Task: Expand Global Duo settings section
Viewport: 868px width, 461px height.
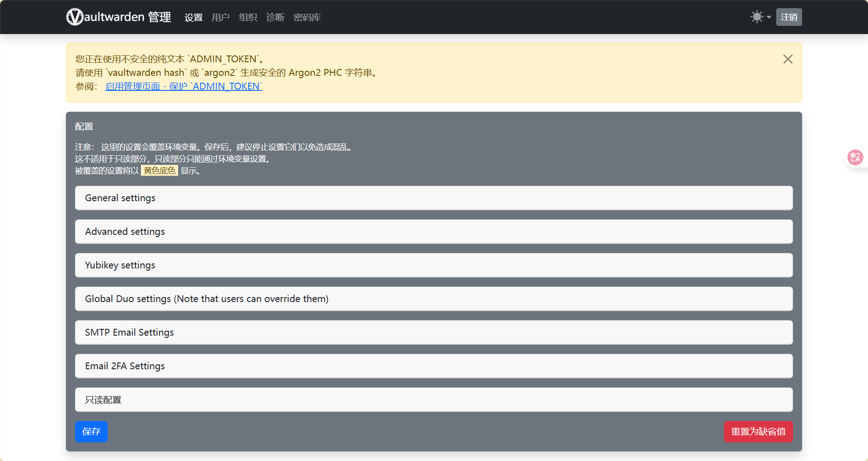Action: point(434,299)
